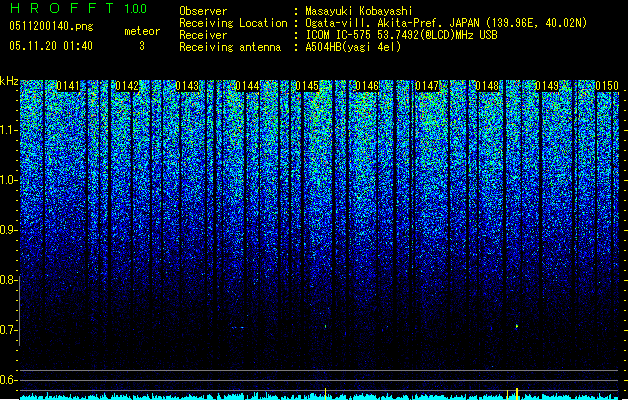This screenshot has height=400, width=629.
Task: Click the 0147 time marker
Action: point(427,86)
